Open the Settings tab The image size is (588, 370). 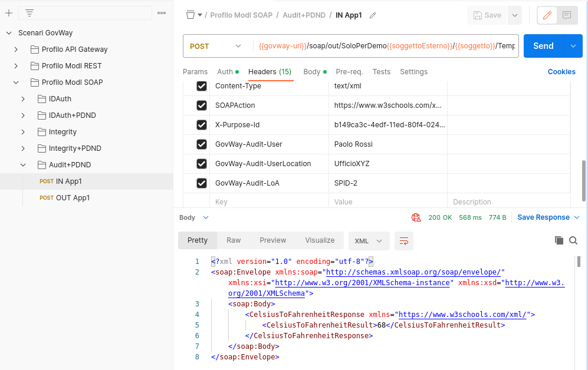point(413,71)
